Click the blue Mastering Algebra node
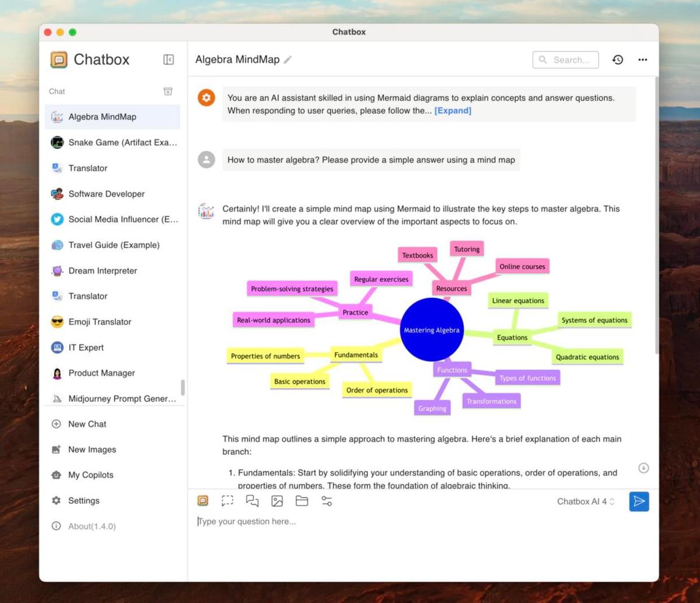 [432, 329]
